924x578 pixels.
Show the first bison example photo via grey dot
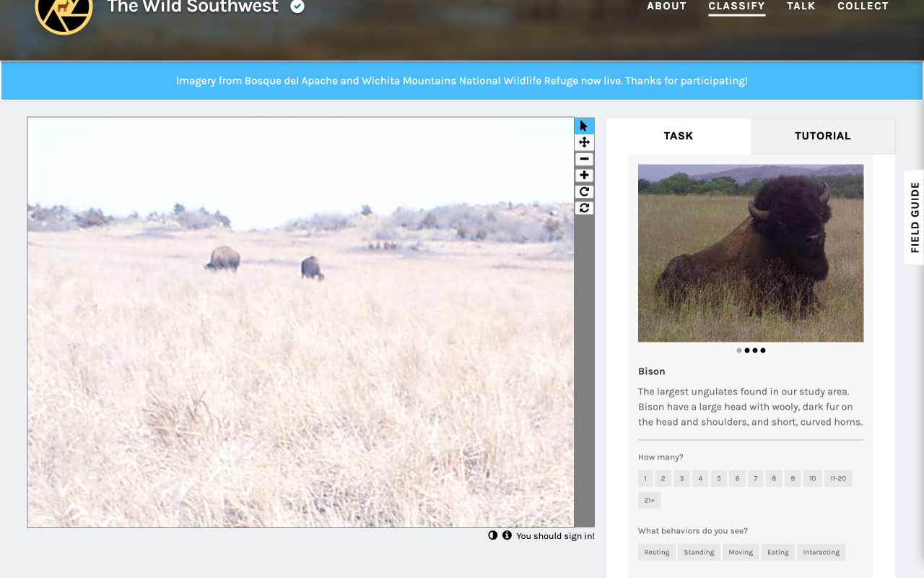[x=739, y=350]
